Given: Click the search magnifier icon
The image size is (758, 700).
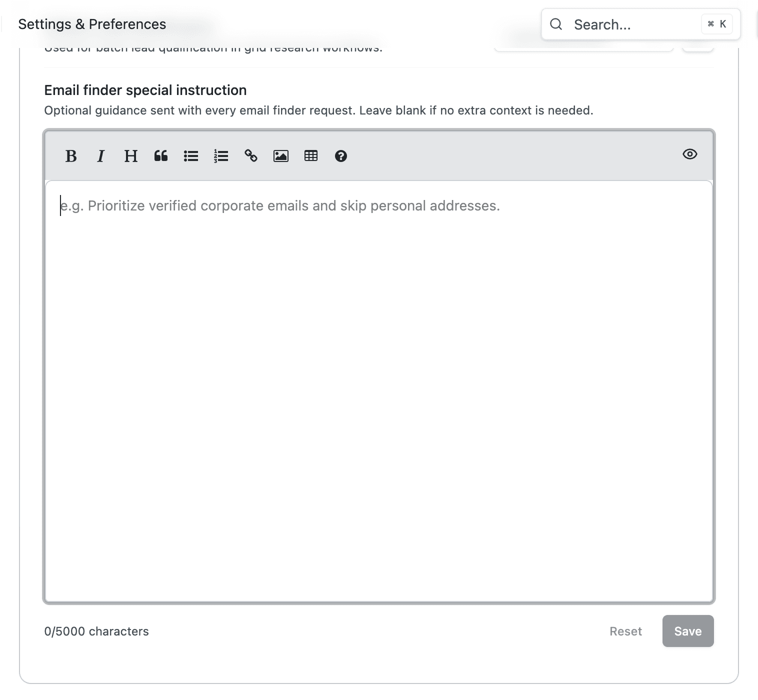Looking at the screenshot, I should coord(556,23).
